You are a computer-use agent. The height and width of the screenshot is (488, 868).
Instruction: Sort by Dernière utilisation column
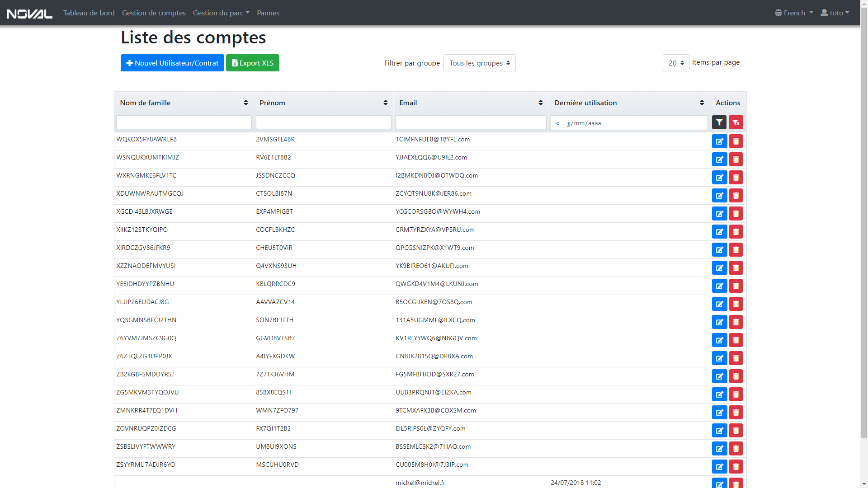click(x=702, y=103)
